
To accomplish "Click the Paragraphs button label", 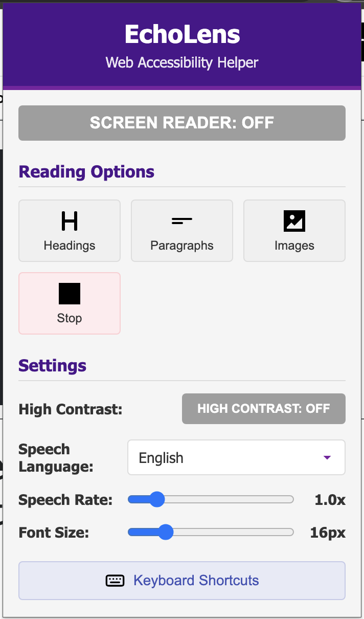I will pos(182,246).
